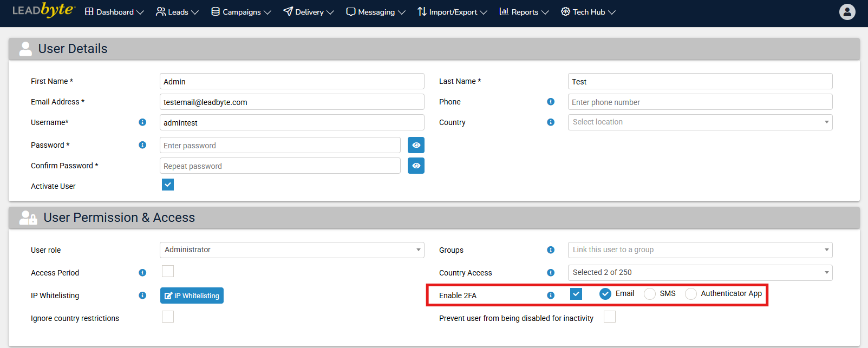Click the User Permission & Access heading
Viewport: 868px width, 348px height.
tap(119, 218)
